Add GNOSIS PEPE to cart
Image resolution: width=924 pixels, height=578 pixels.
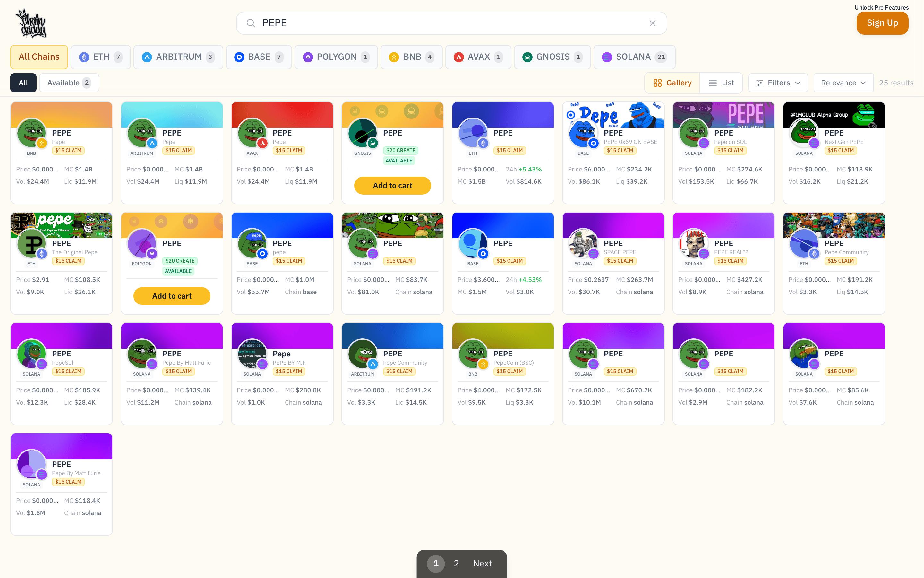[x=392, y=185]
